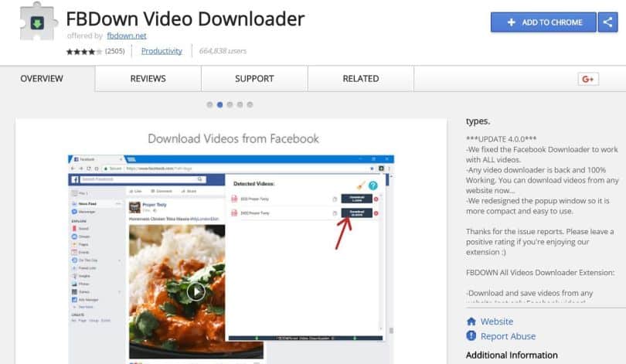
Task: Open the Productivity category link
Action: [x=162, y=51]
